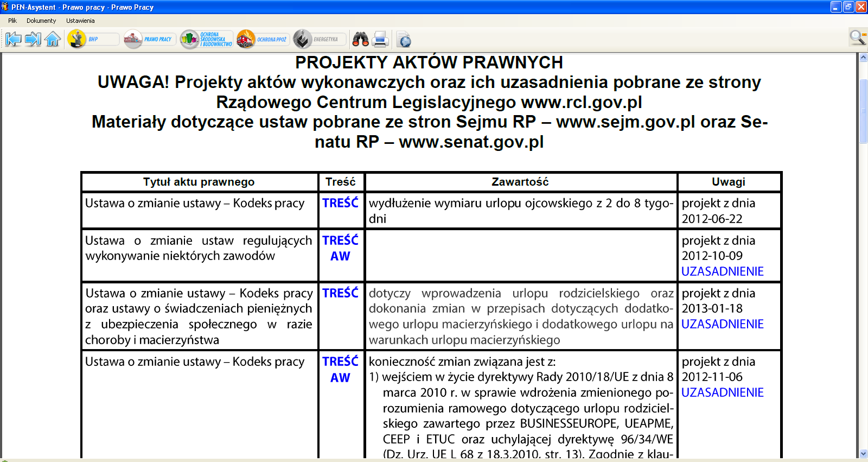Click 'konieczność zmian związana jest z:' text
The image size is (868, 462).
[462, 362]
